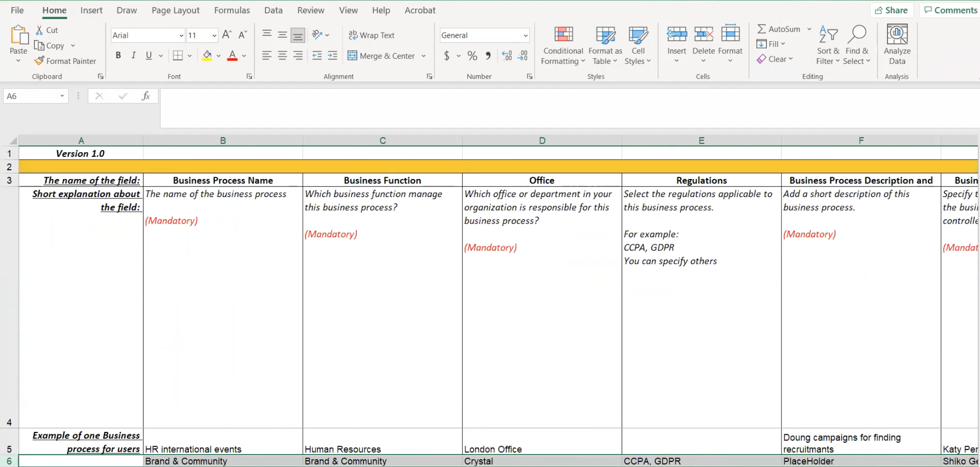This screenshot has height=467, width=980.
Task: Toggle Wrap Text for the cell
Action: 372,35
